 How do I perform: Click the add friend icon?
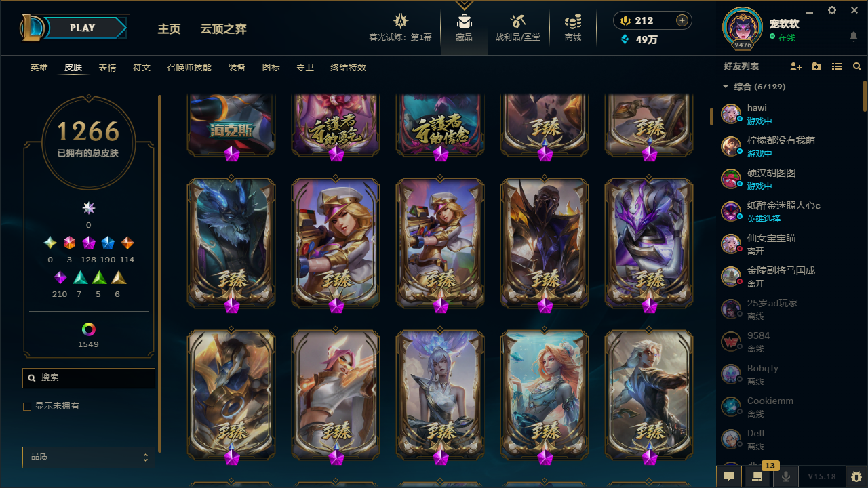pos(796,67)
